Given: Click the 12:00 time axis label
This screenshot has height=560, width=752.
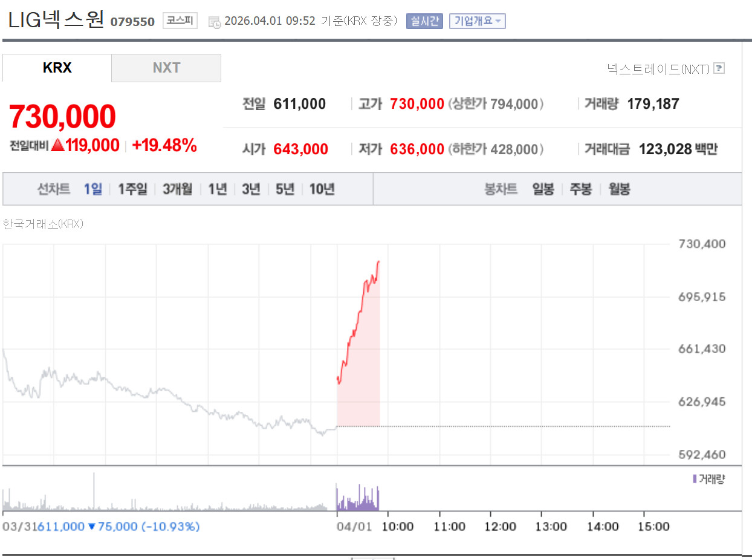Looking at the screenshot, I should [x=501, y=527].
